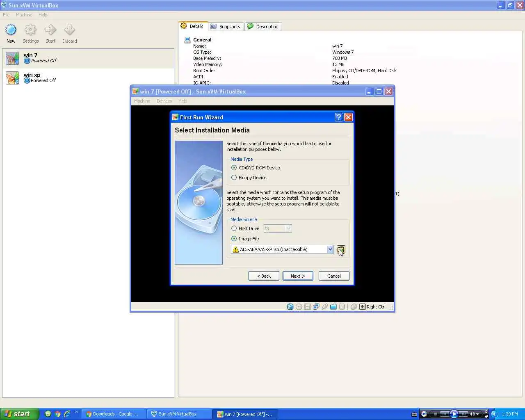Restore media player toolbar to full window
The width and height of the screenshot is (525, 420).
(x=486, y=416)
